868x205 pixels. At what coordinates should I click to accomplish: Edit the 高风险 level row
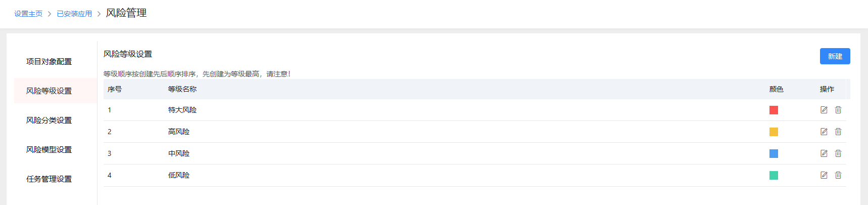[824, 132]
